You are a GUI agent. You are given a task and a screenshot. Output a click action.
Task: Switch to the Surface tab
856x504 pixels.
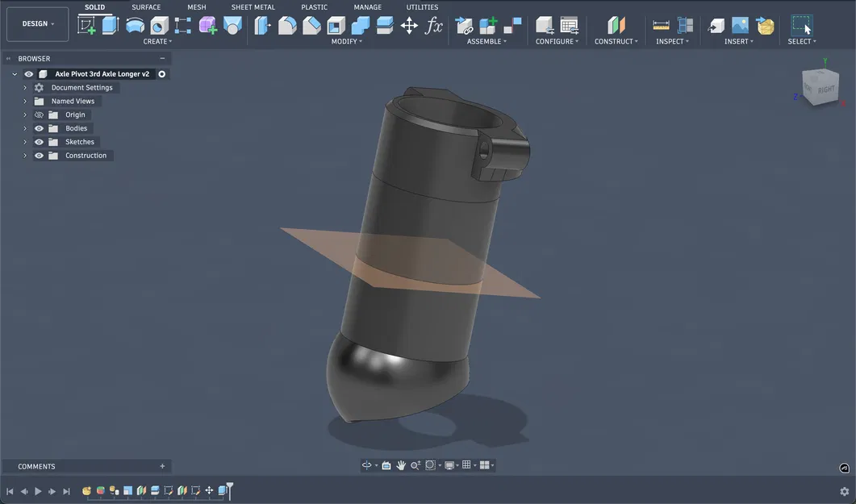point(146,7)
